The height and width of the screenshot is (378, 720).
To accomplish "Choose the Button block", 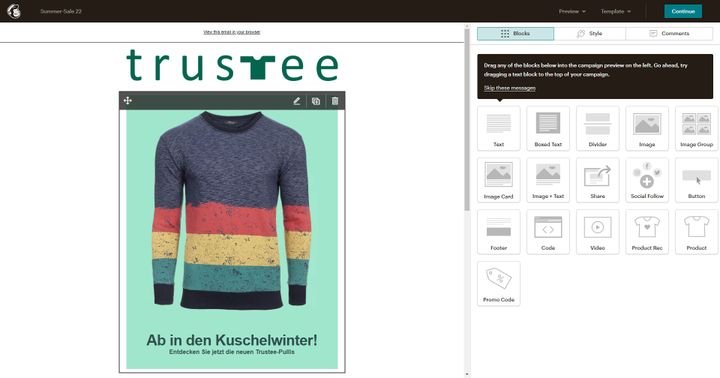I will click(697, 180).
